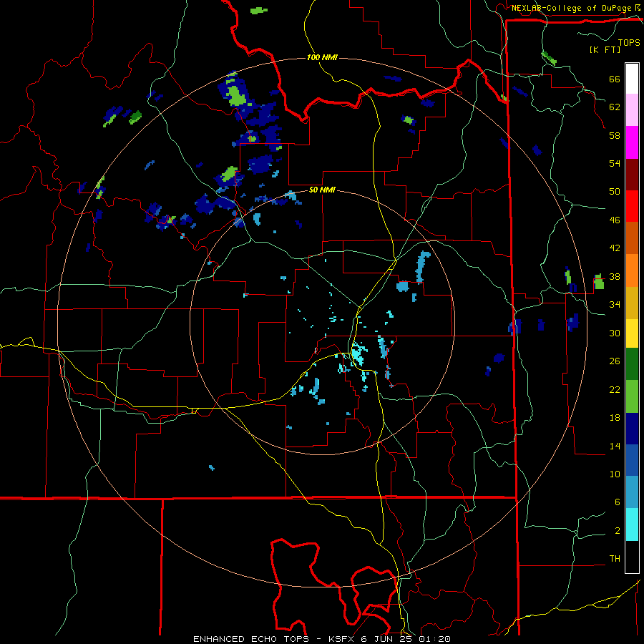Click the white swatch in the tops legend
The image size is (644, 644).
click(632, 79)
